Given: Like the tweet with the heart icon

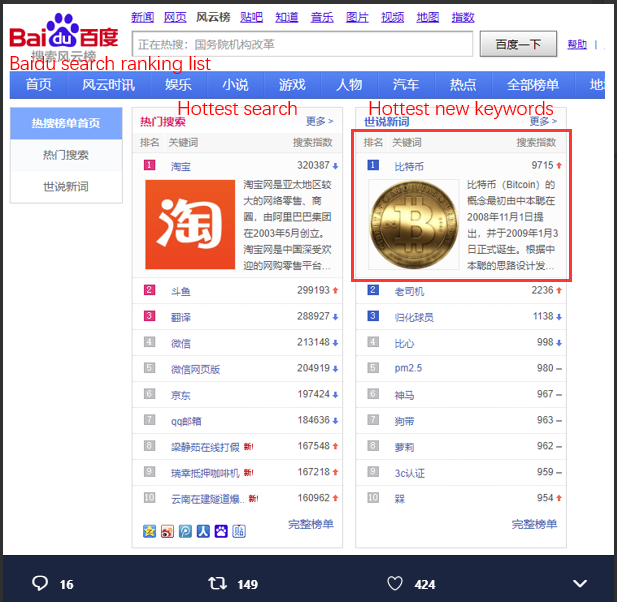Looking at the screenshot, I should point(395,584).
